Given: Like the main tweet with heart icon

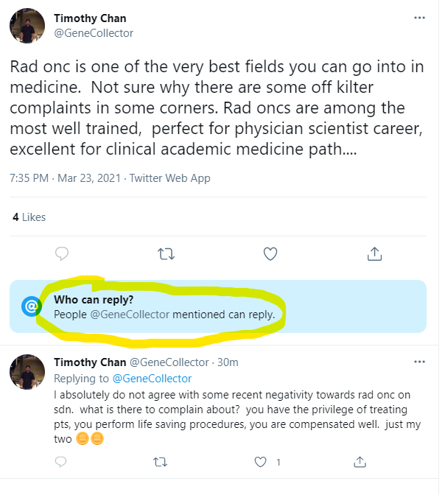Looking at the screenshot, I should [270, 254].
